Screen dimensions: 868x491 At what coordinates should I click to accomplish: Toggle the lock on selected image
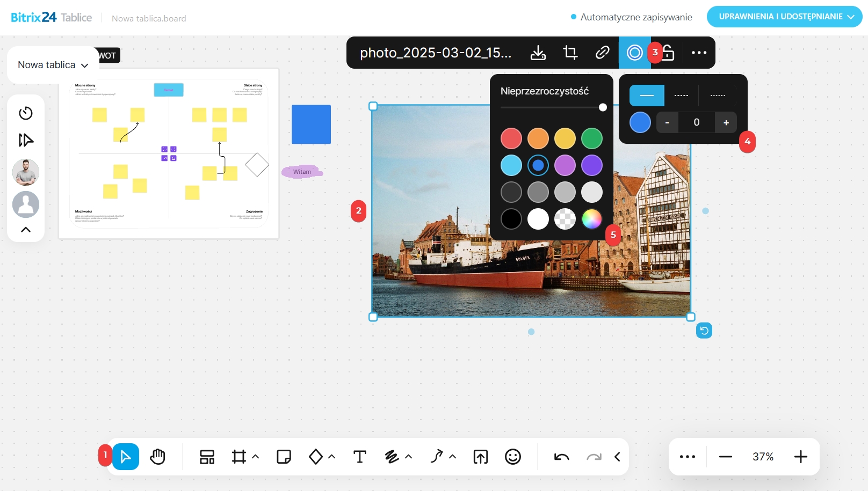pos(668,53)
